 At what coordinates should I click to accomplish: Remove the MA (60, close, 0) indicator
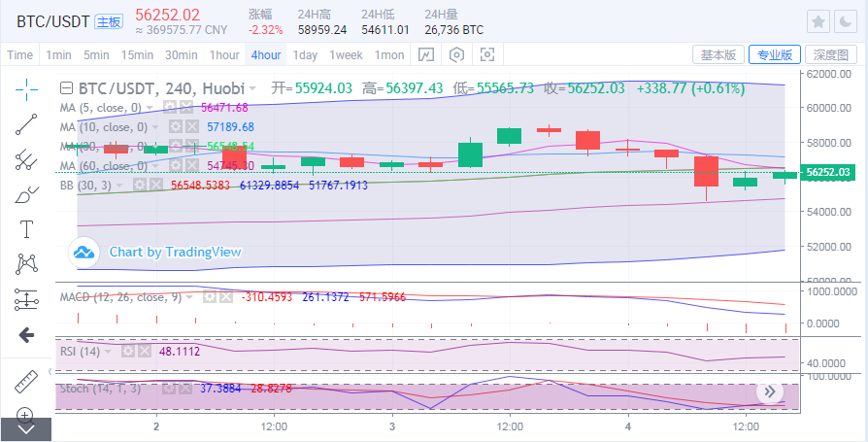click(191, 165)
